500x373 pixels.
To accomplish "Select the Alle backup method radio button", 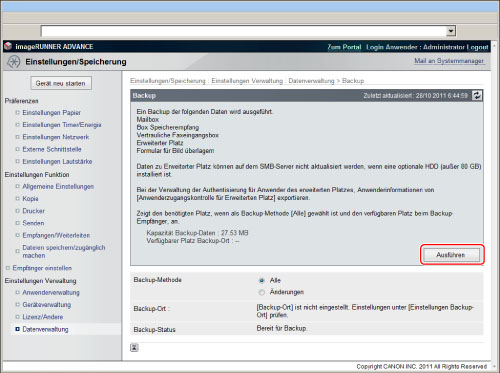I will 262,281.
